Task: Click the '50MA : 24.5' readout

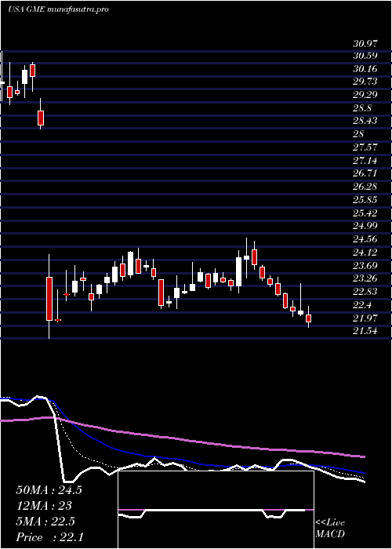Action: point(49,490)
